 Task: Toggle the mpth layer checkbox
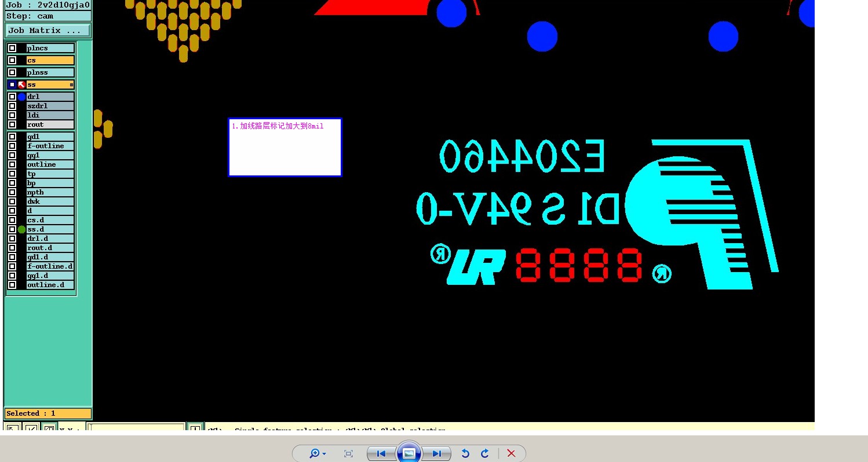pyautogui.click(x=12, y=192)
